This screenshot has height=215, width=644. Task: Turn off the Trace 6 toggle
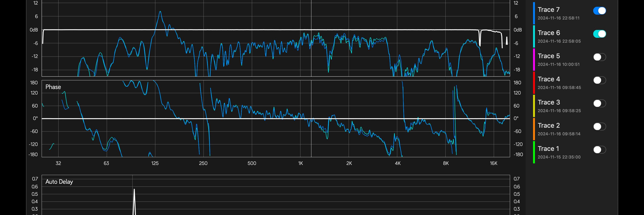tap(600, 34)
